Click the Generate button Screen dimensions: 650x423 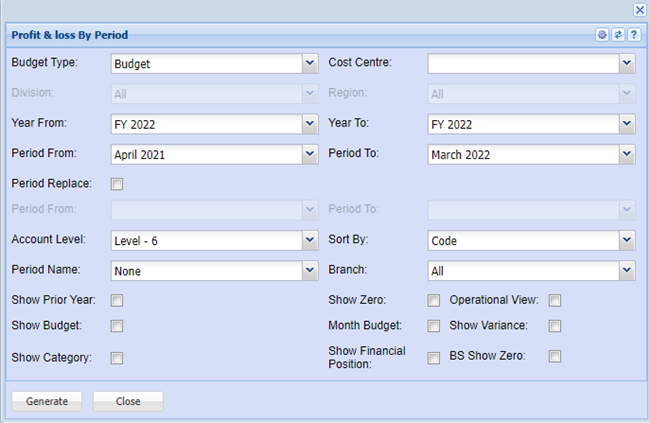pos(47,401)
